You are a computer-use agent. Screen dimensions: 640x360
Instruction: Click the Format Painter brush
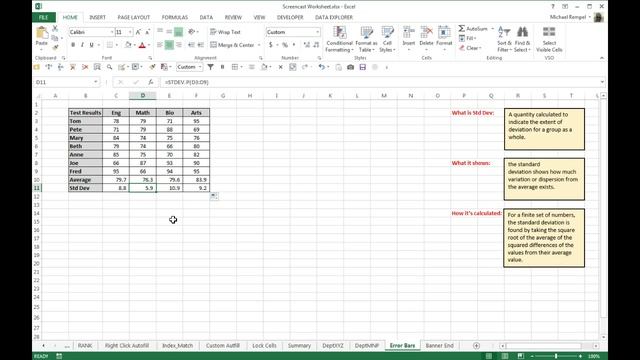click(x=55, y=47)
